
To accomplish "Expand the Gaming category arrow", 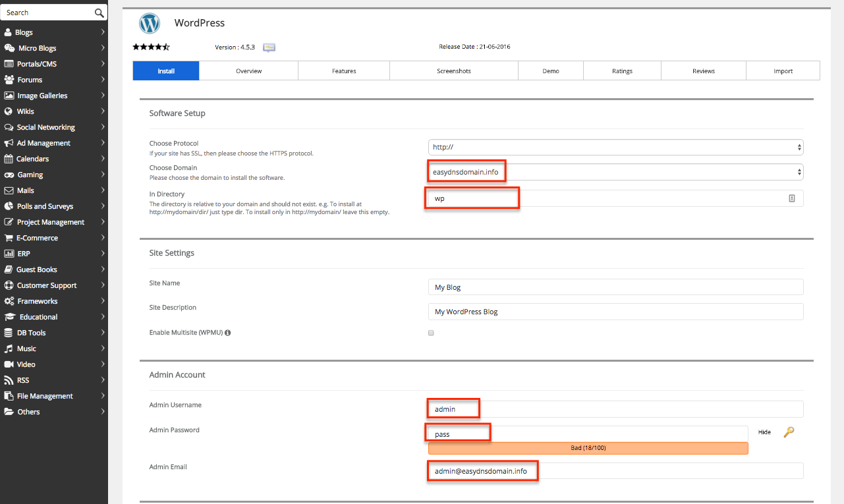I will (103, 175).
